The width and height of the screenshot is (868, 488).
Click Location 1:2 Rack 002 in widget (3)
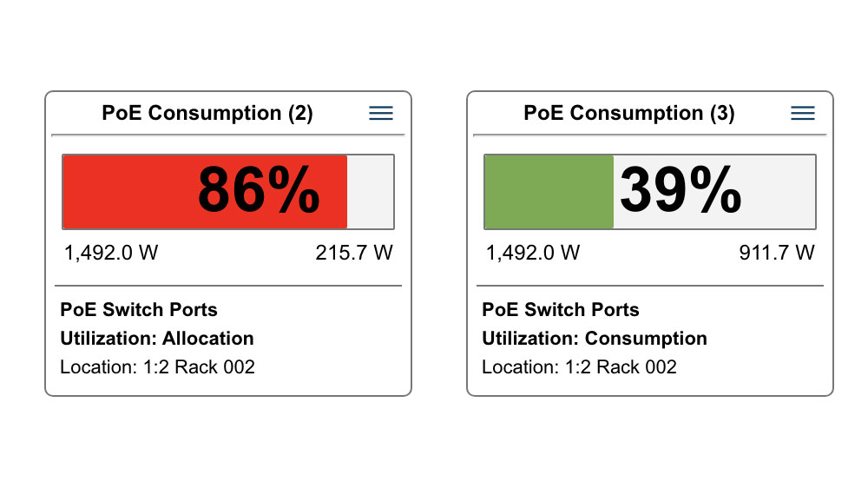(x=580, y=367)
